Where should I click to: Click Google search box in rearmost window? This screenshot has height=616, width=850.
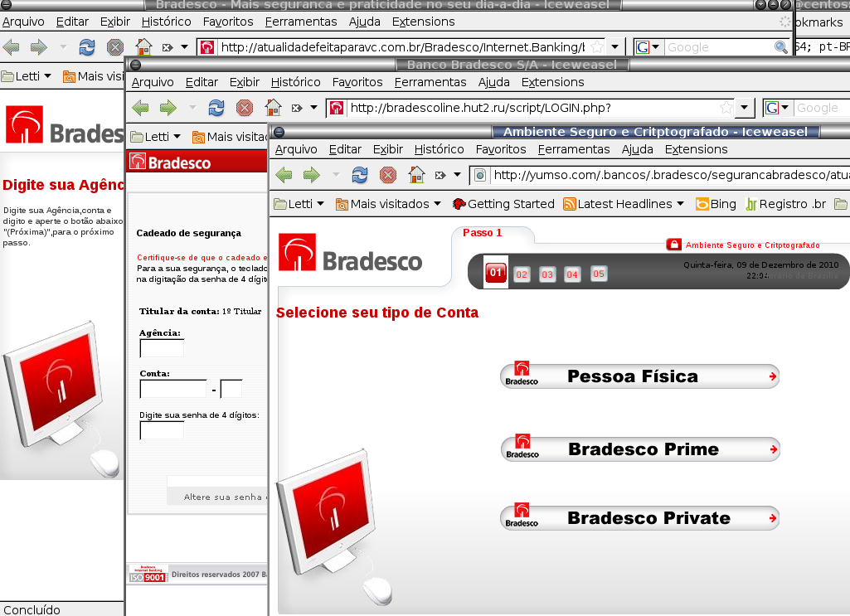(x=719, y=47)
